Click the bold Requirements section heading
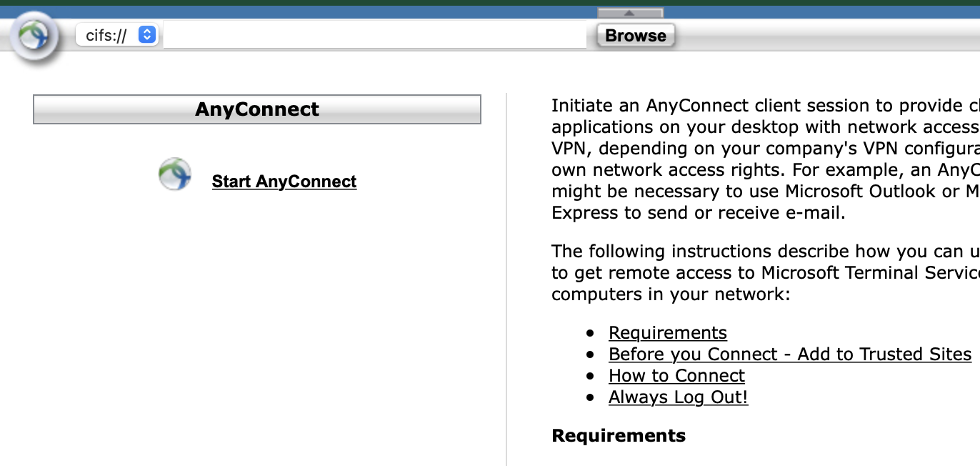This screenshot has width=980, height=466. click(619, 436)
